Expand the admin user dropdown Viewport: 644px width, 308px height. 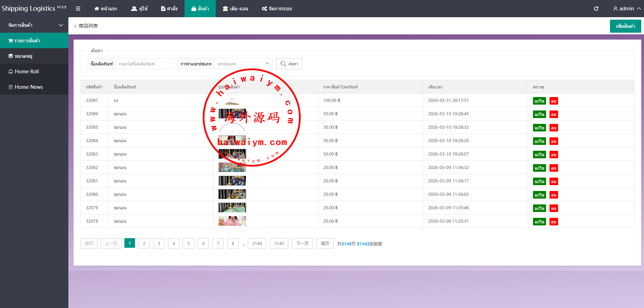coord(627,9)
